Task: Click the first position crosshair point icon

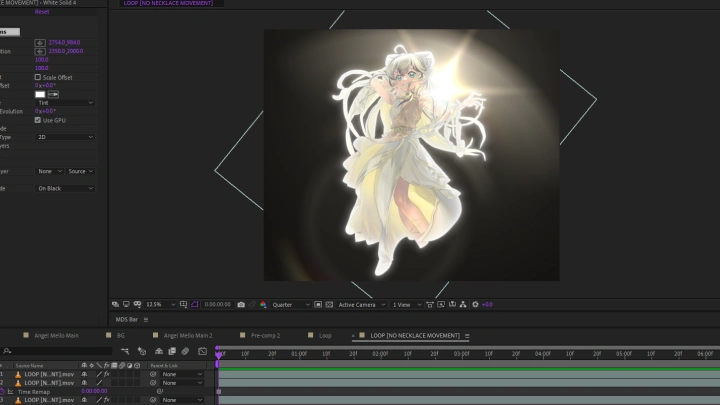Action: click(40, 43)
